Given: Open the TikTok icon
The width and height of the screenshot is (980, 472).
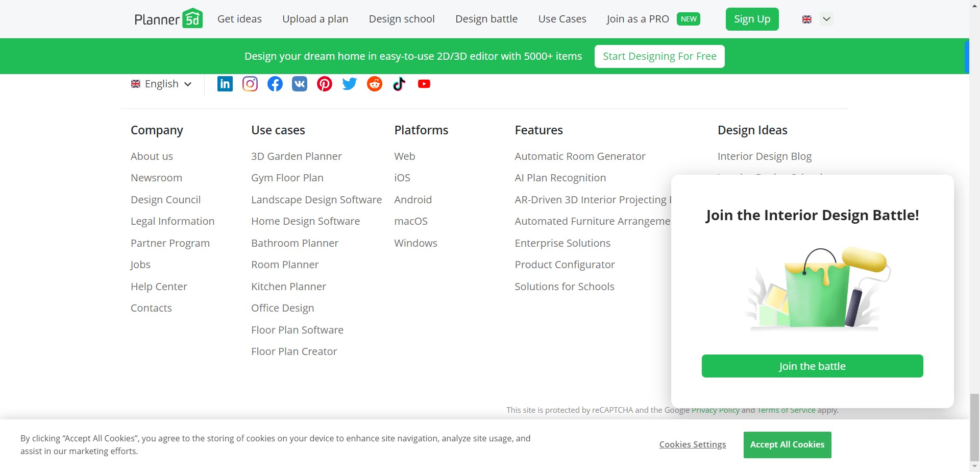Looking at the screenshot, I should point(399,84).
